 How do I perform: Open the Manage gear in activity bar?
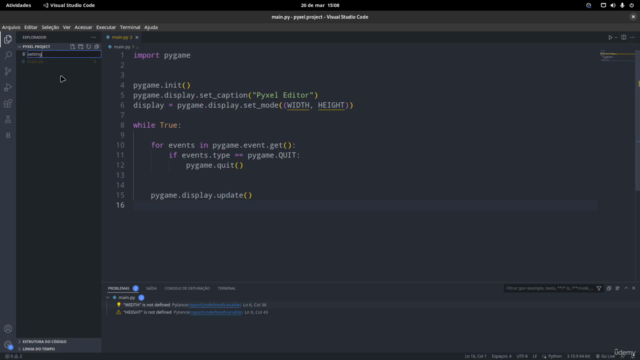click(8, 345)
